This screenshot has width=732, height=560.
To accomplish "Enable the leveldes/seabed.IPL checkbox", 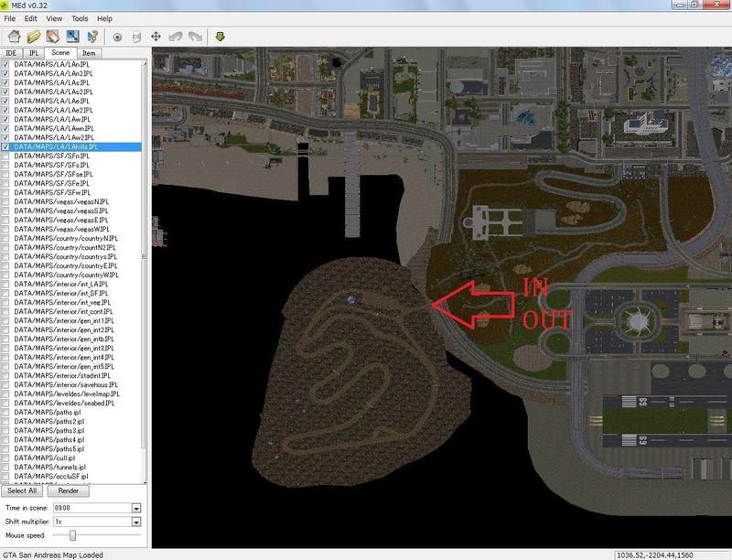I will coord(5,404).
